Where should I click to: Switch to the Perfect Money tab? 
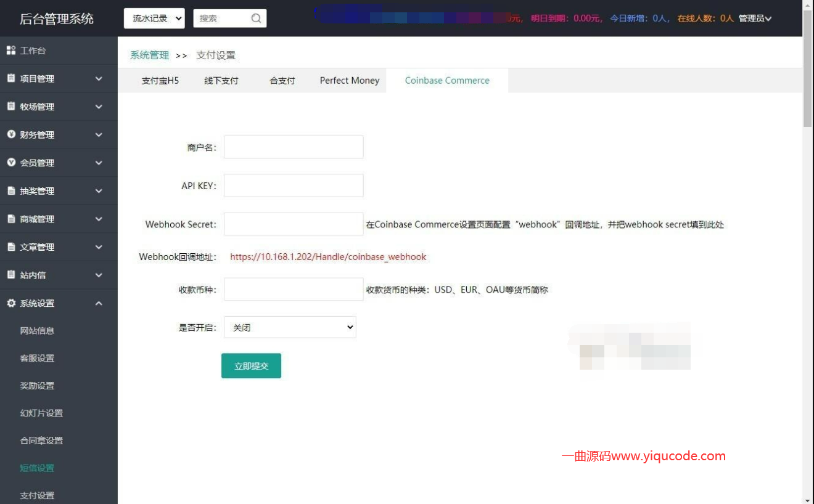(350, 81)
